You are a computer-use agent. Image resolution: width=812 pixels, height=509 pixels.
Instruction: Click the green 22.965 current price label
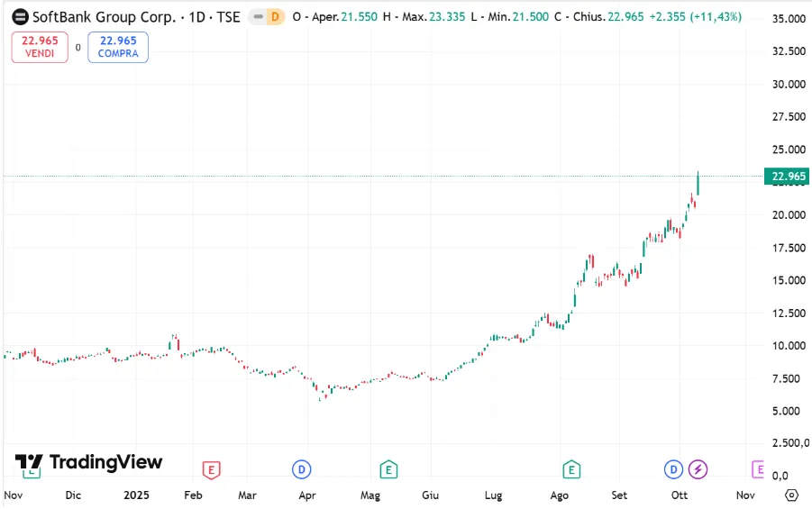787,176
